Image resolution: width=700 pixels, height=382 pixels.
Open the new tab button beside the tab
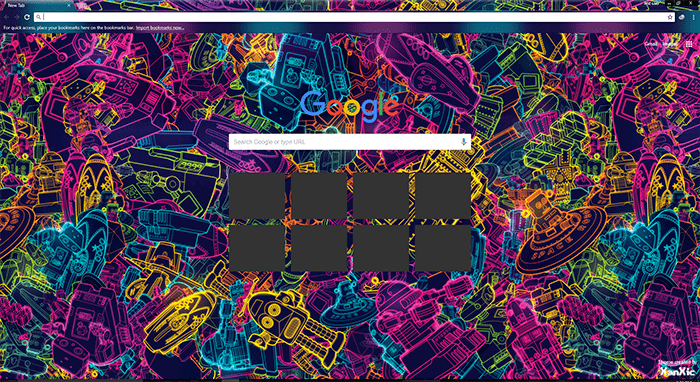82,5
